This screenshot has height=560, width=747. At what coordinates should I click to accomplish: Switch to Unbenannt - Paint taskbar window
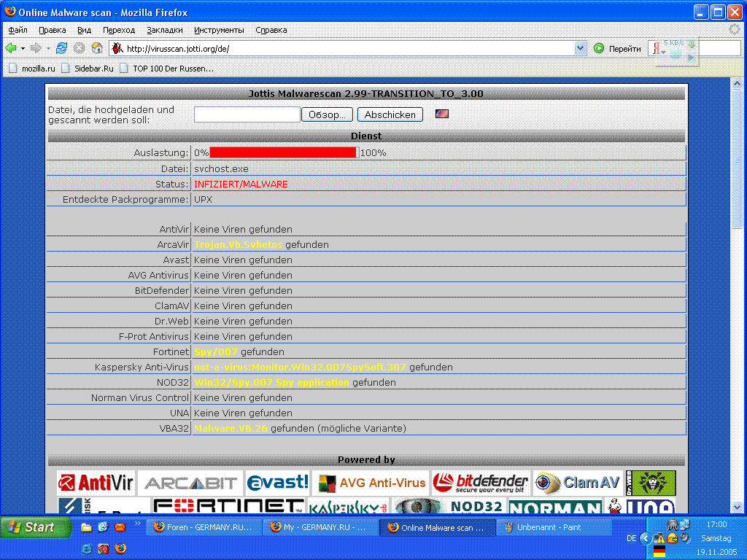coord(554,527)
